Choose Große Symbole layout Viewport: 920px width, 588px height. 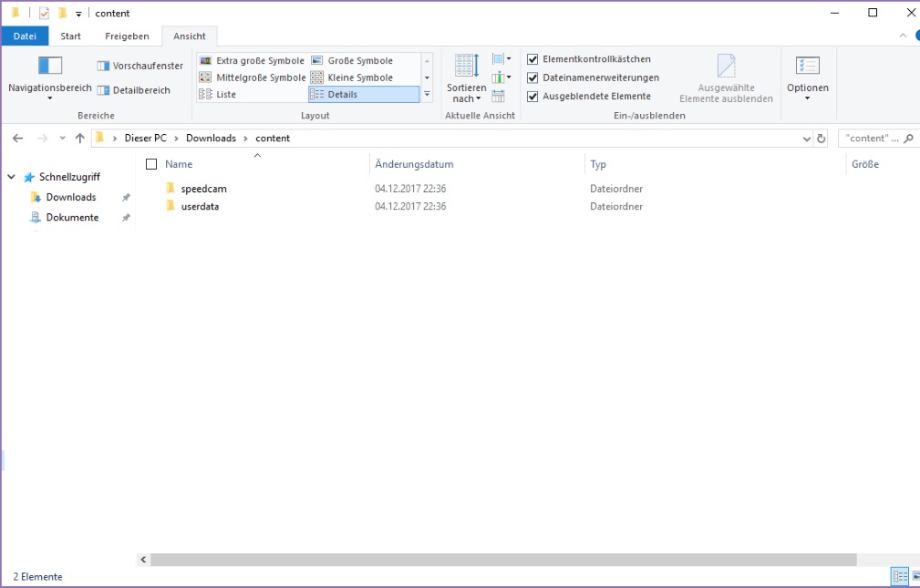click(x=352, y=60)
